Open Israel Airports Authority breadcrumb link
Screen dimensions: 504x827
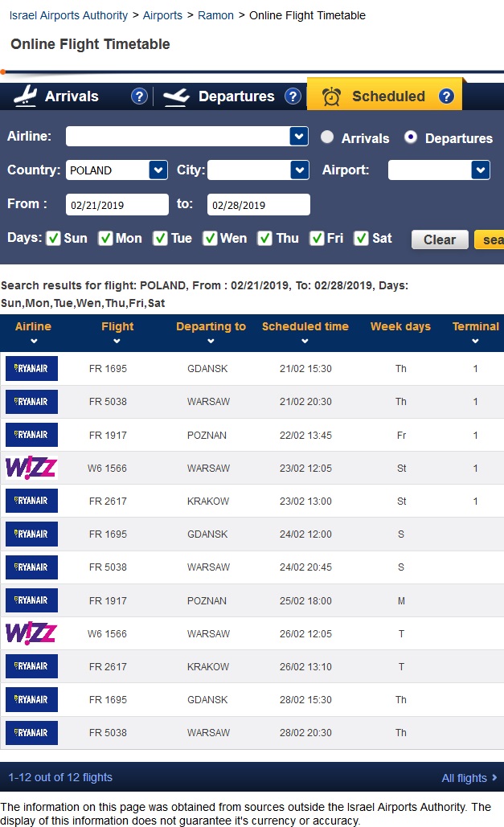pyautogui.click(x=68, y=15)
